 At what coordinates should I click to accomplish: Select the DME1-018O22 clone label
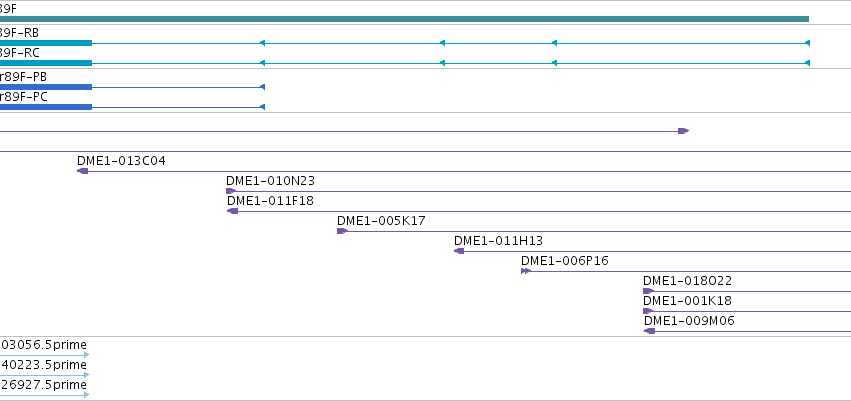pyautogui.click(x=687, y=281)
